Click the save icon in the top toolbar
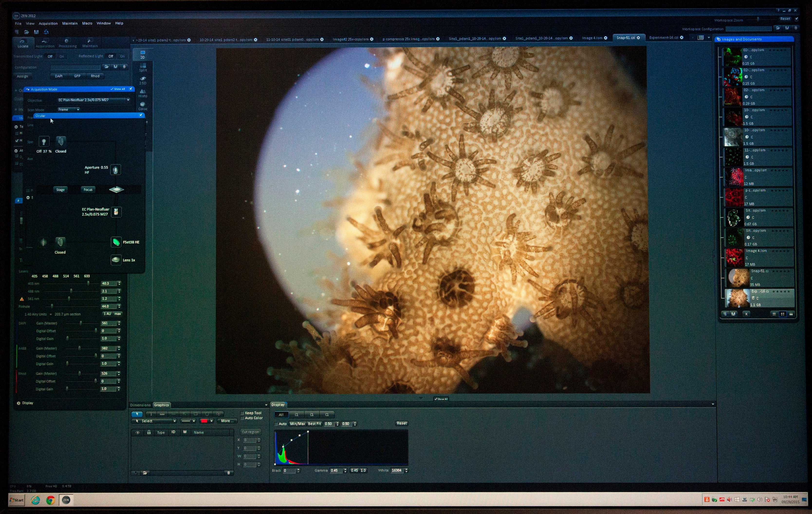The image size is (812, 514). pos(37,32)
